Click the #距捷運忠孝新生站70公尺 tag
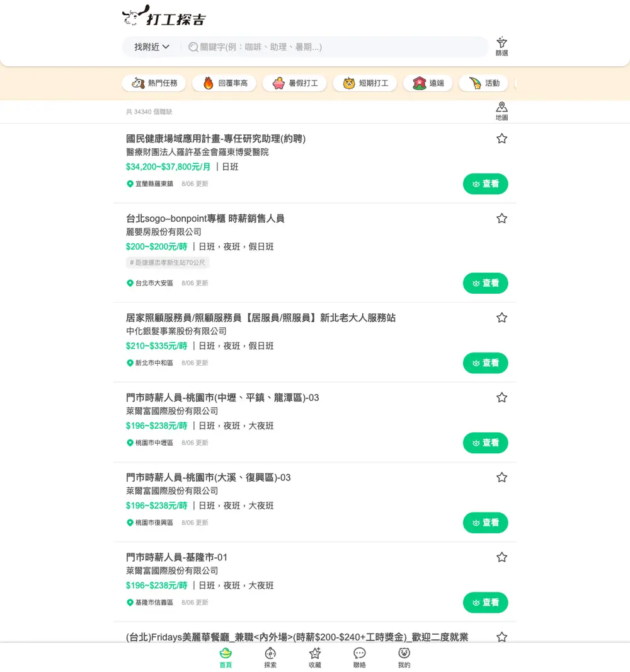Image resolution: width=630 pixels, height=672 pixels. click(168, 262)
